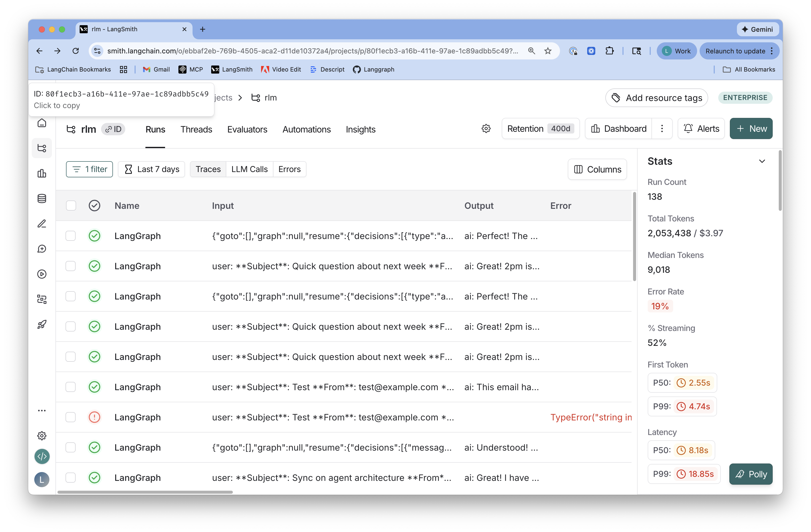The image size is (811, 532).
Task: Click the New button
Action: click(x=751, y=128)
